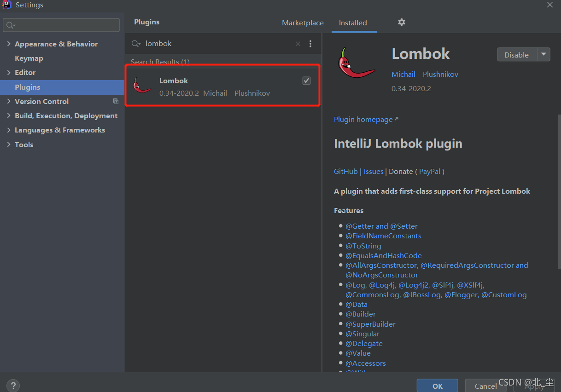Click the IntelliJ logo in the title bar
The image size is (561, 392).
click(x=6, y=5)
